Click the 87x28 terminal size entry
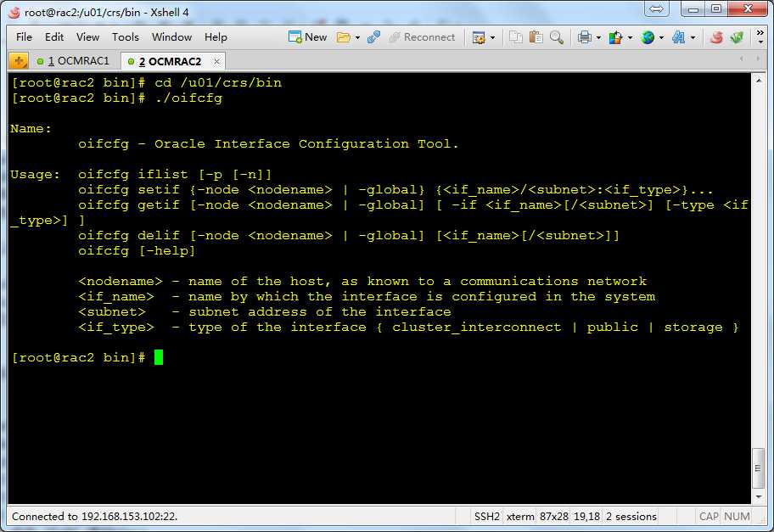The width and height of the screenshot is (774, 532). (554, 517)
